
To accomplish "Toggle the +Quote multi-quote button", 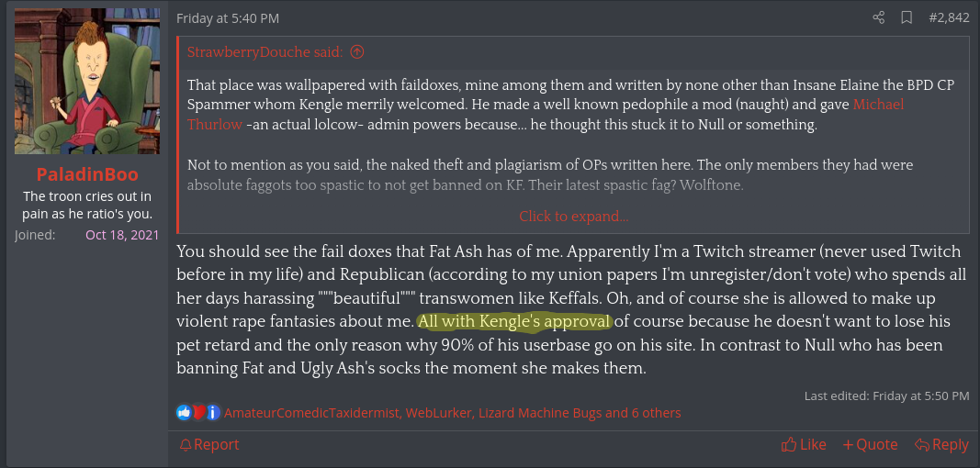I will click(870, 445).
